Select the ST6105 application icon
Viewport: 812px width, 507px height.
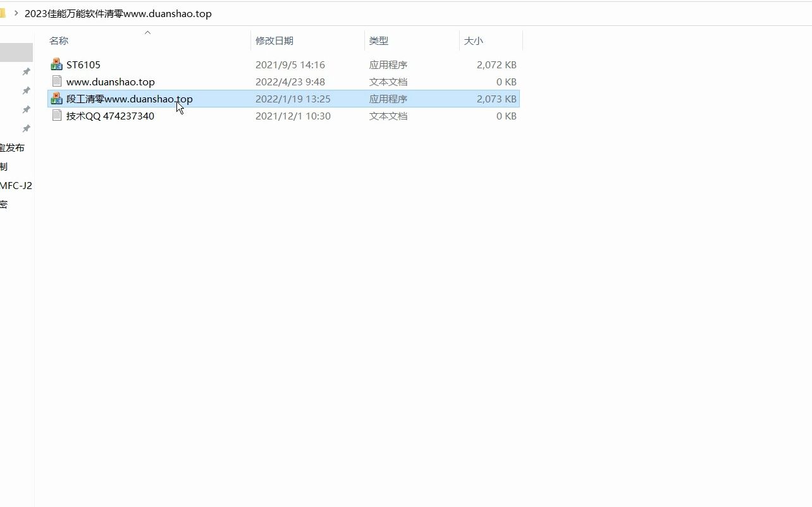coord(57,64)
